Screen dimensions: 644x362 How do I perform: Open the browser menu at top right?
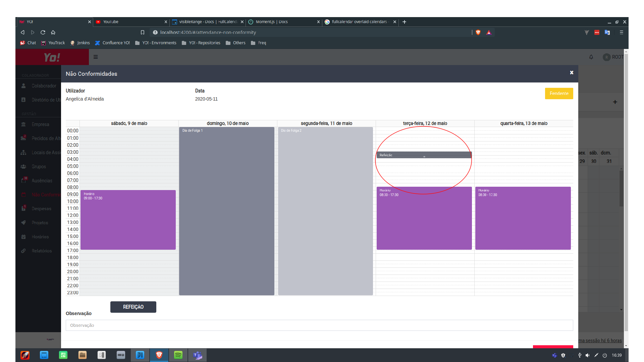[622, 32]
